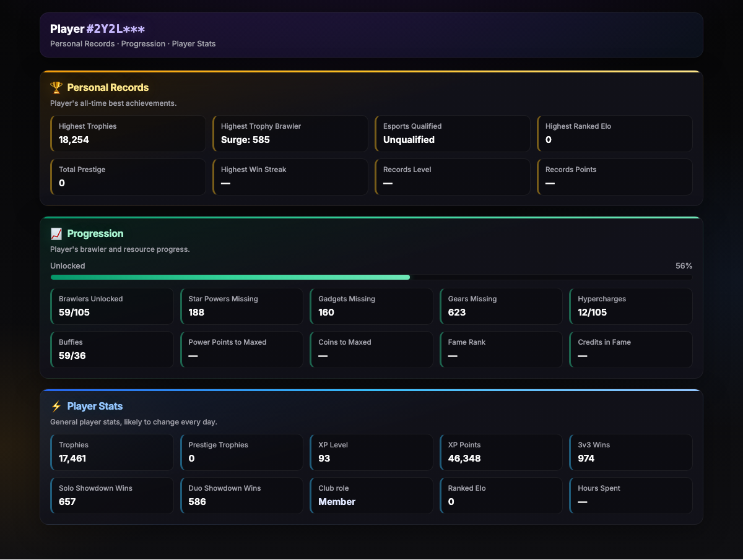This screenshot has width=743, height=560.
Task: Open the Esports Qualified card
Action: coord(453,134)
